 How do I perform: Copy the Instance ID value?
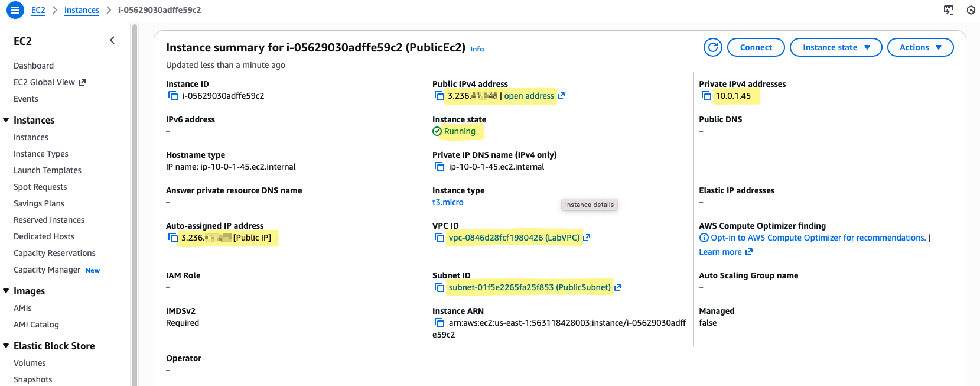click(173, 96)
